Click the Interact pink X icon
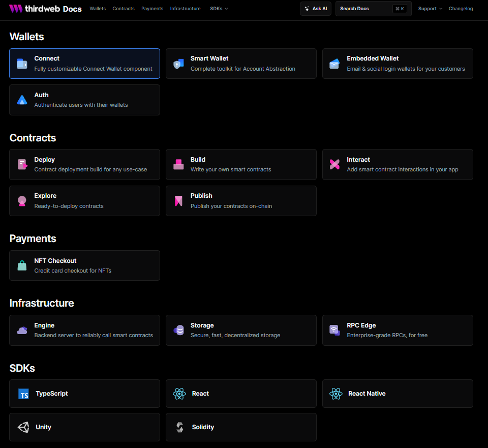 [x=334, y=164]
